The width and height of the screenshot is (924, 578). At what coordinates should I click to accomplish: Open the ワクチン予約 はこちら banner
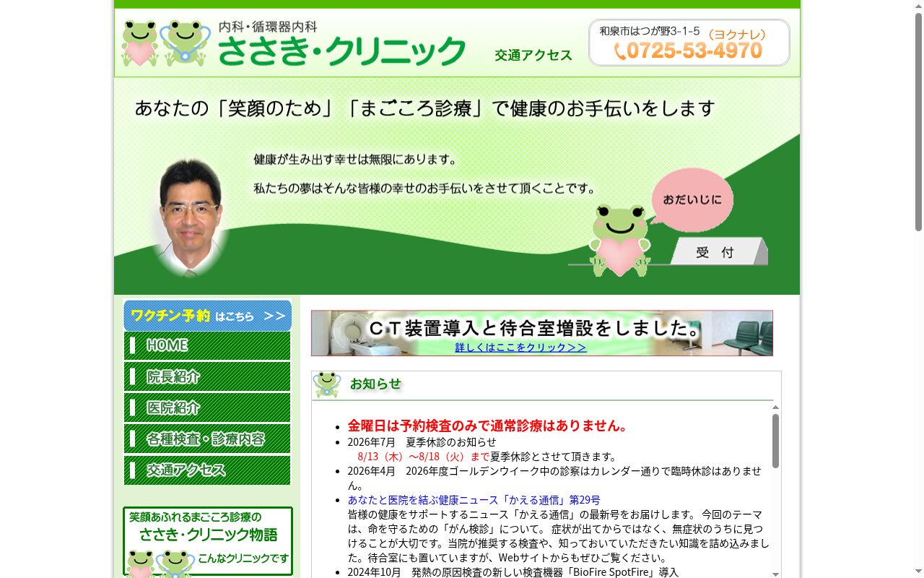pyautogui.click(x=207, y=316)
